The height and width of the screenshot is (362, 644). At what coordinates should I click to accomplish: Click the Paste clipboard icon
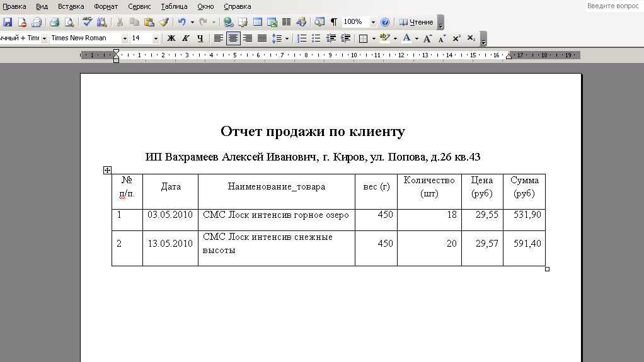(149, 22)
